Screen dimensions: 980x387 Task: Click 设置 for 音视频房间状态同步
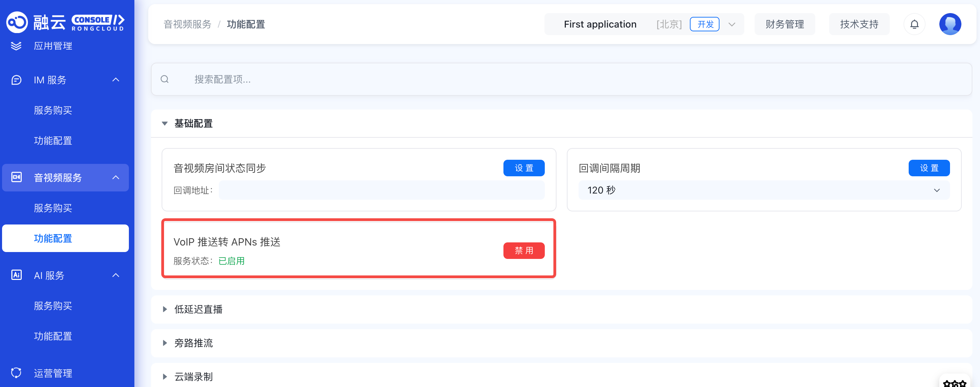coord(523,168)
